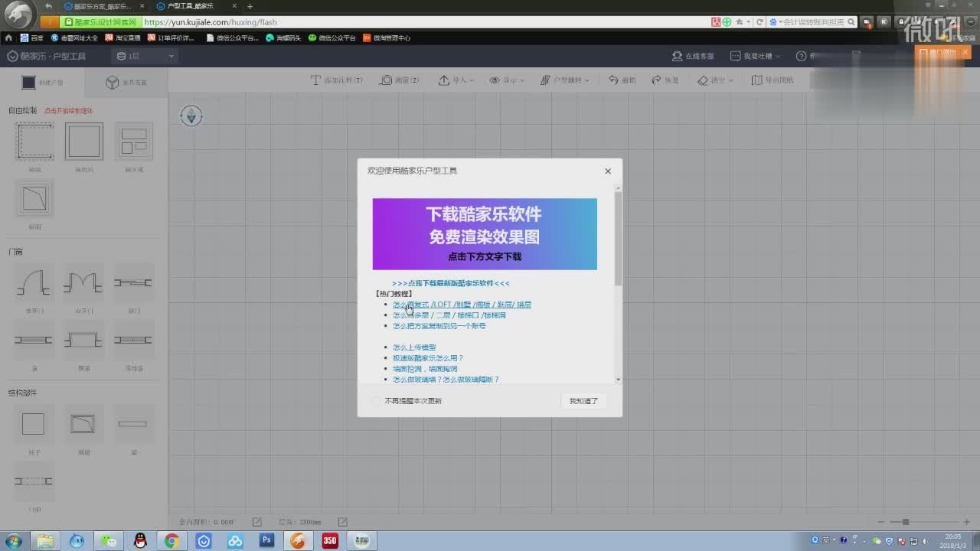Select the window icon under doors section
The image size is (980, 551).
click(x=34, y=340)
